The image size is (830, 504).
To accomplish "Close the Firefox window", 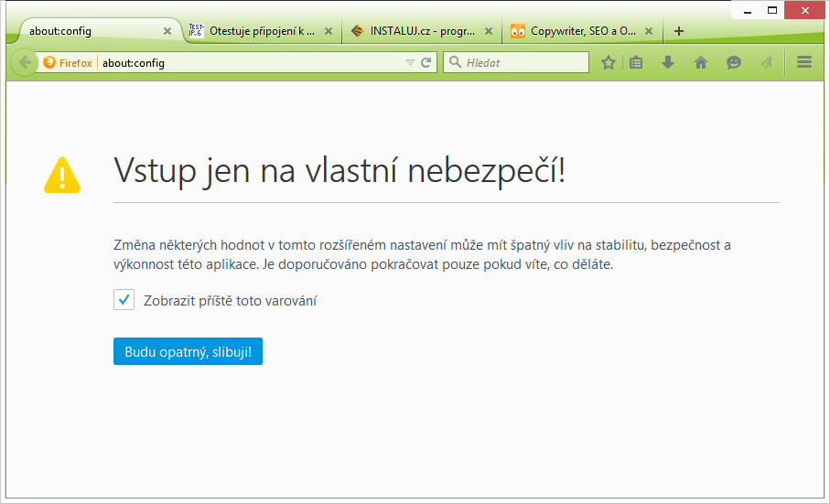I will click(x=804, y=11).
